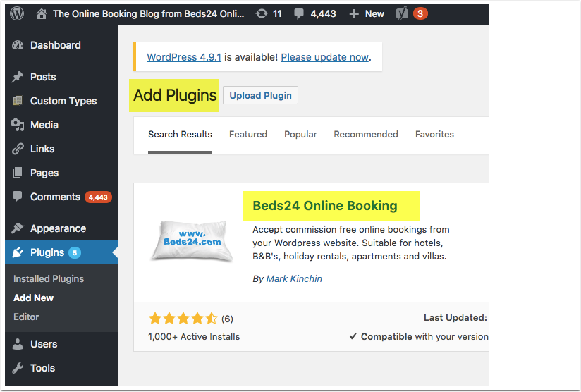This screenshot has width=581, height=392.
Task: Click the (6) ratings count
Action: [x=227, y=319]
